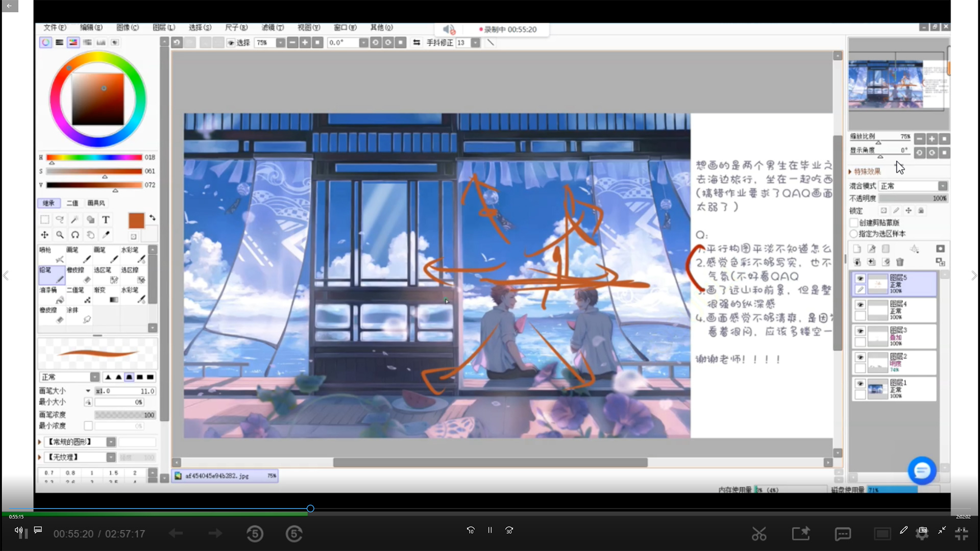Hide 图层2 with its eye icon
This screenshot has width=980, height=551.
tap(860, 357)
